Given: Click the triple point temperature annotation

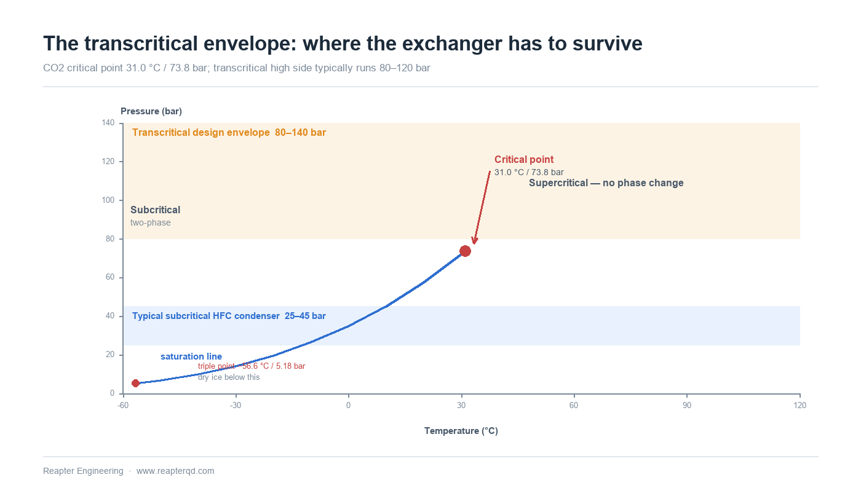Looking at the screenshot, I should click(x=252, y=366).
